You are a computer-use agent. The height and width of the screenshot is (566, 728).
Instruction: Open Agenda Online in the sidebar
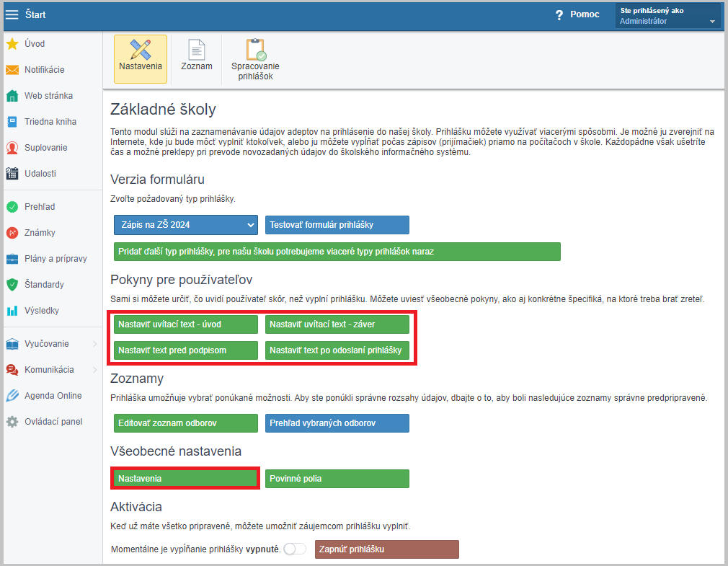[x=53, y=396]
